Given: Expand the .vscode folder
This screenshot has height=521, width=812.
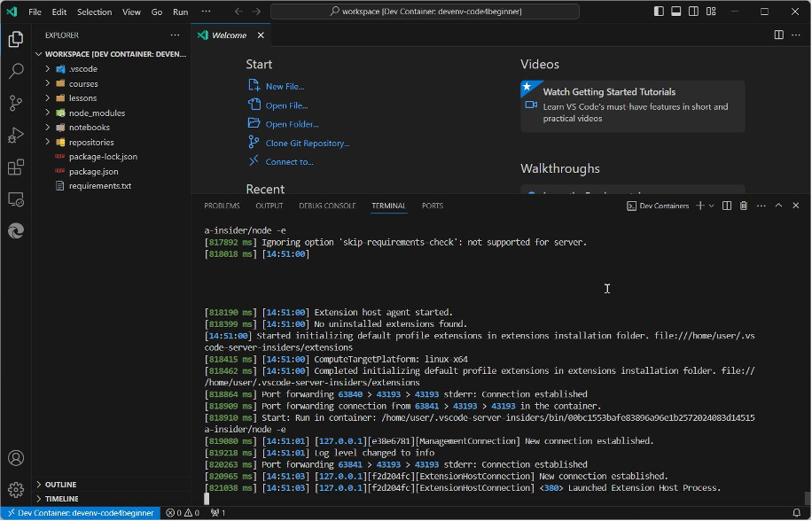Looking at the screenshot, I should (x=111, y=69).
